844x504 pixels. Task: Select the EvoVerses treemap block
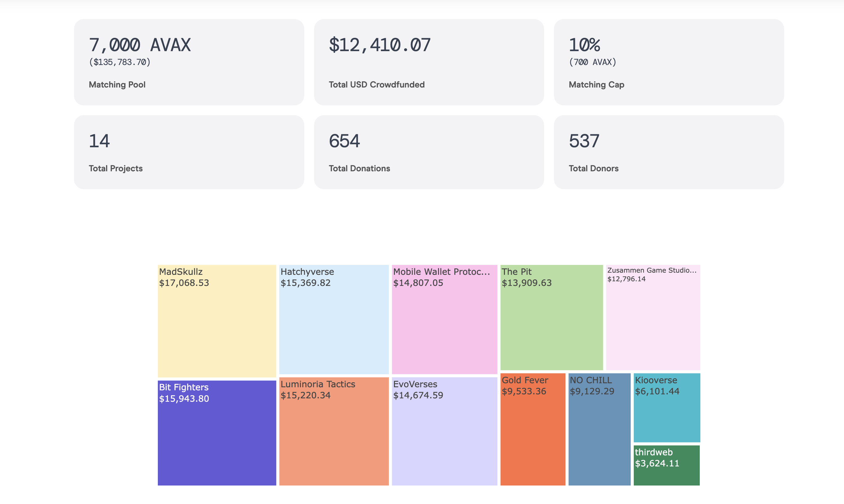click(x=444, y=431)
